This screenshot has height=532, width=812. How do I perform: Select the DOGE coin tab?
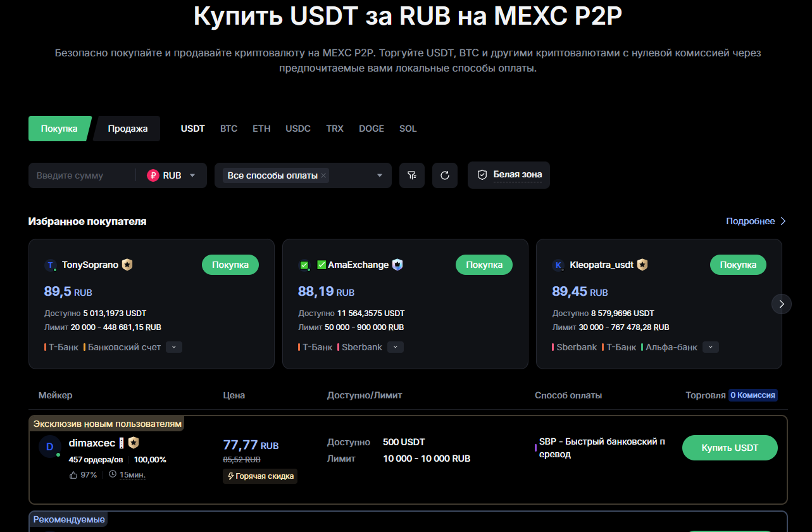point(372,129)
